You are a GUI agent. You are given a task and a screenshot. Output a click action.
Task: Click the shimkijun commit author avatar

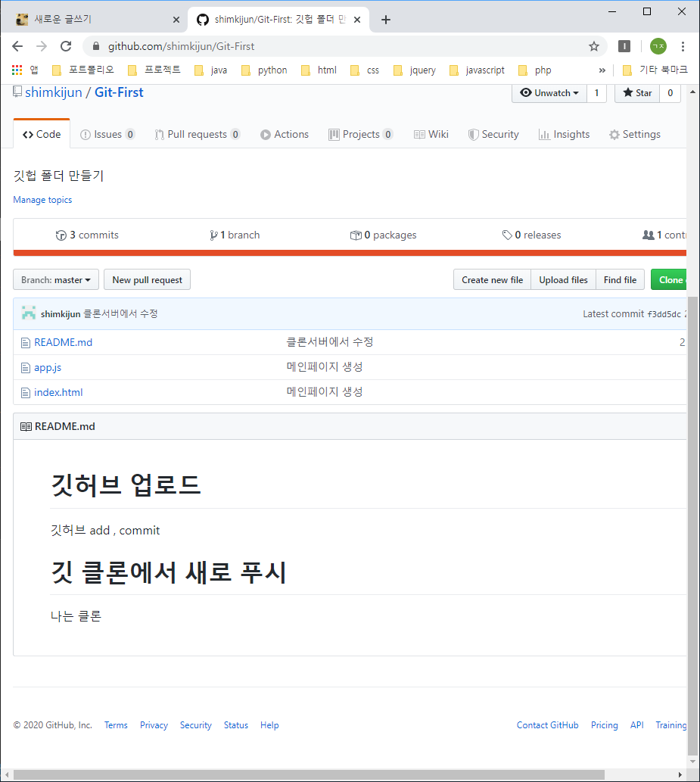coord(29,313)
